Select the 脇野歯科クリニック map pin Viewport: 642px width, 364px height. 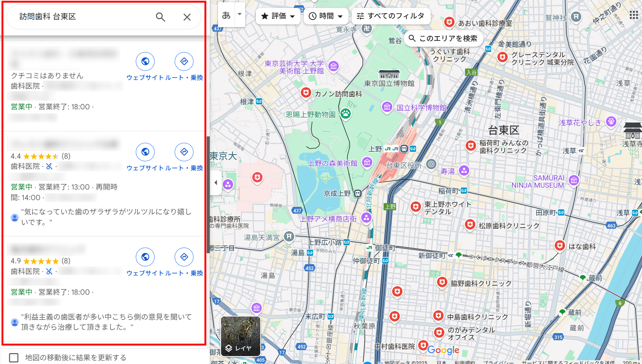coord(442,282)
